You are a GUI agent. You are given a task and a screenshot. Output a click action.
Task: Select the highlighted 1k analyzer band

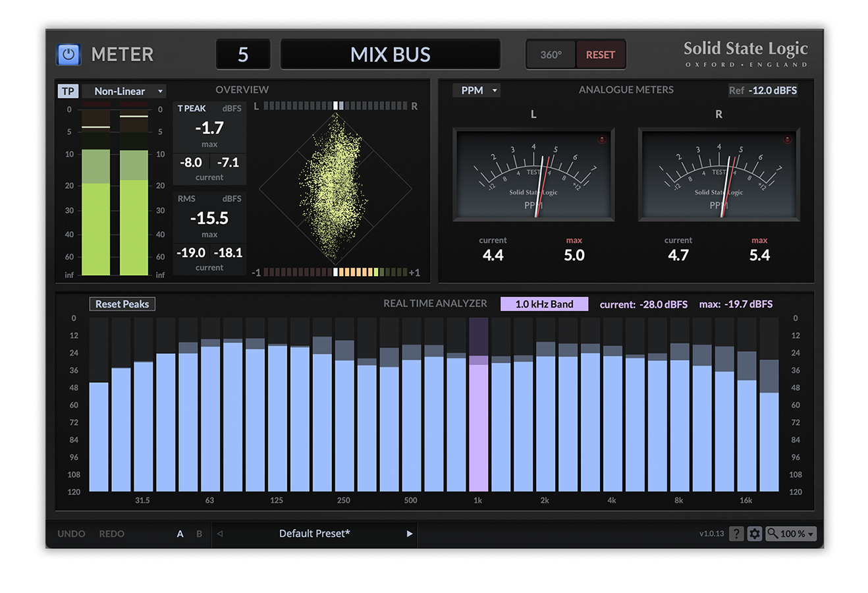click(478, 405)
